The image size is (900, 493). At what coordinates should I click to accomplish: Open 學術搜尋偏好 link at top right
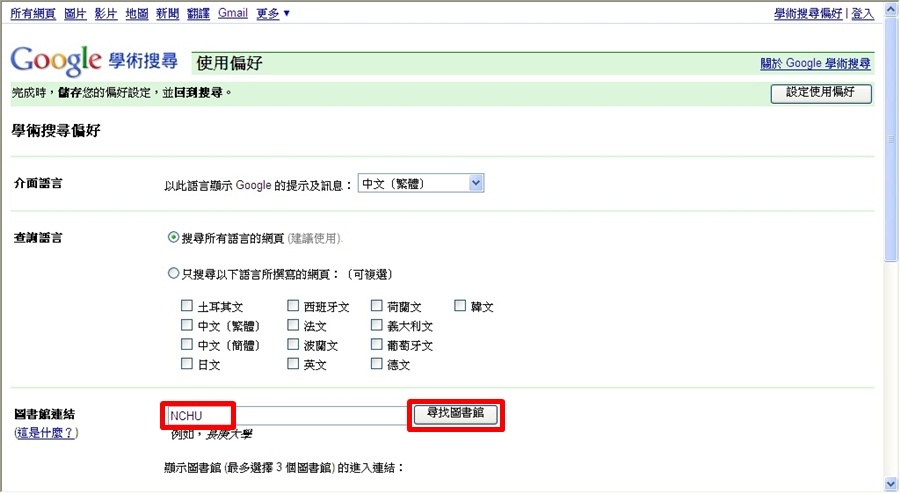coord(808,13)
